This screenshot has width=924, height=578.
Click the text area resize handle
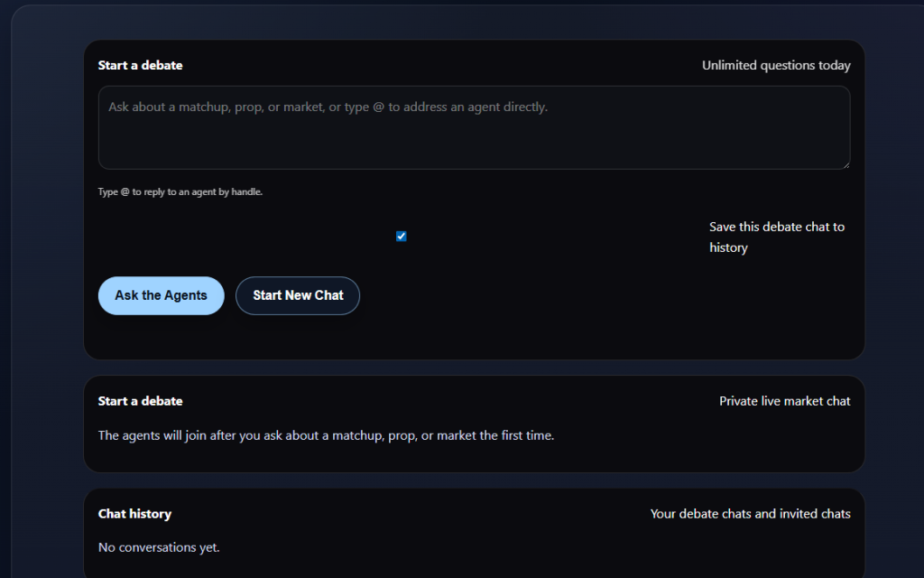point(845,164)
